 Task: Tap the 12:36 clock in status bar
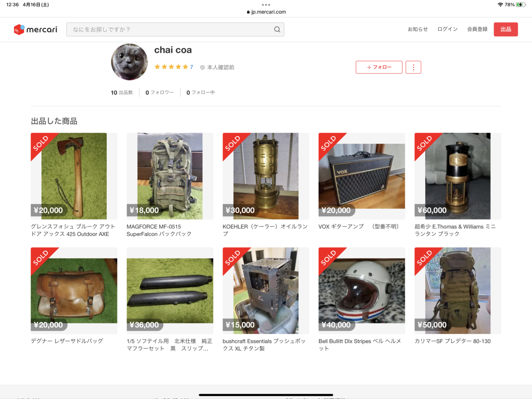12,4
